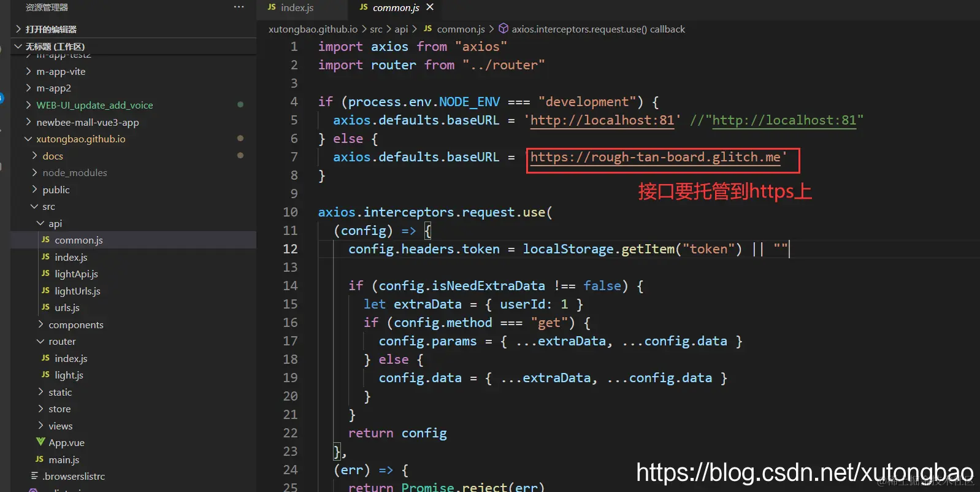Click the src breadcrumb segment
The height and width of the screenshot is (492, 980).
click(x=376, y=29)
